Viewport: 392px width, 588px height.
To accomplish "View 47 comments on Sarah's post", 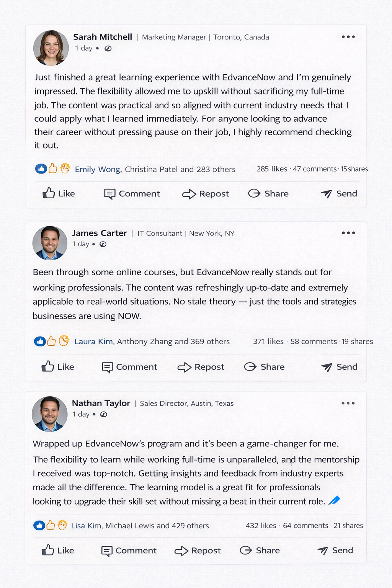I will tap(315, 169).
